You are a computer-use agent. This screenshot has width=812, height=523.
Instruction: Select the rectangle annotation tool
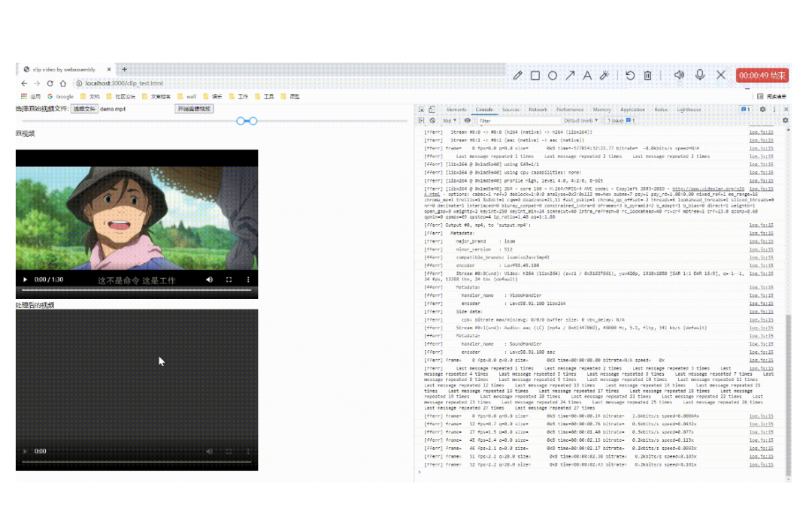click(x=535, y=76)
